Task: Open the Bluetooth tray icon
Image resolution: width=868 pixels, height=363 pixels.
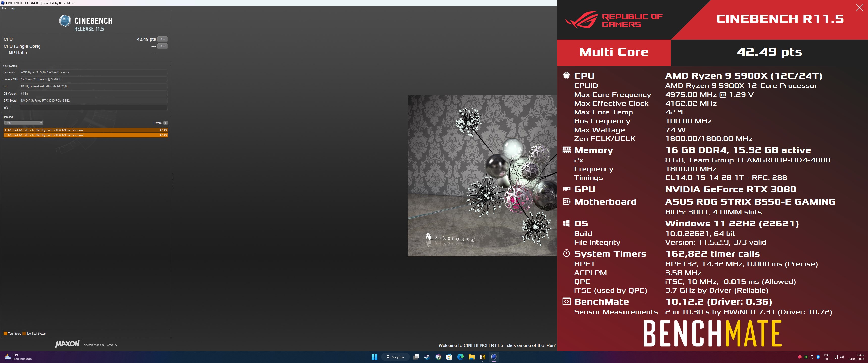Action: (x=818, y=357)
